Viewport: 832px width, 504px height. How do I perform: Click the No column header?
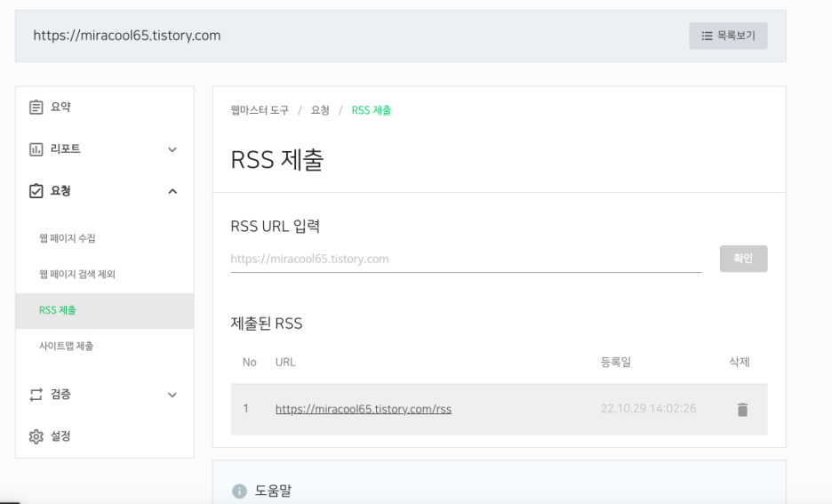250,363
